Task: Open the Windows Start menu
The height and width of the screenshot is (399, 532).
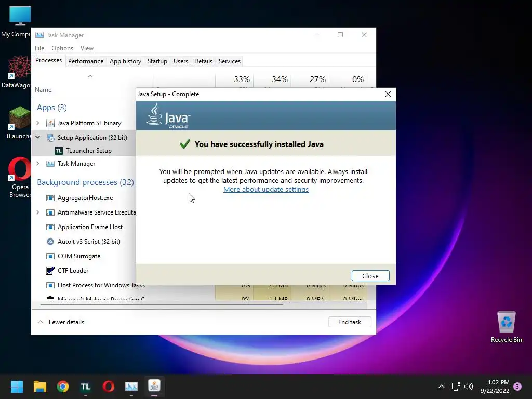Action: (17, 386)
